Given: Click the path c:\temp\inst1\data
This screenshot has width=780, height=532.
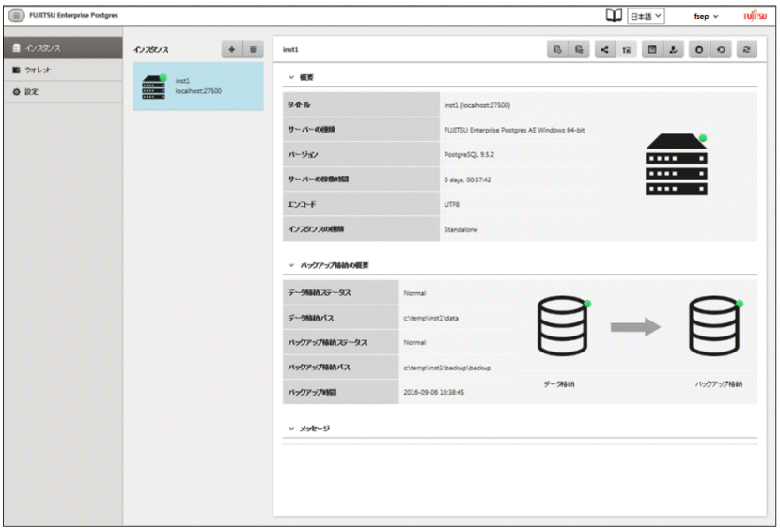Looking at the screenshot, I should [x=430, y=318].
